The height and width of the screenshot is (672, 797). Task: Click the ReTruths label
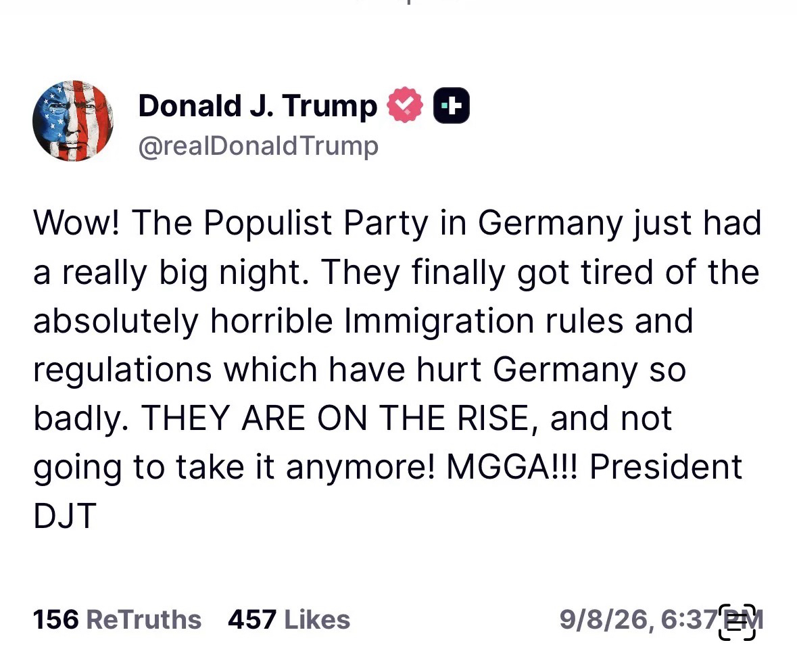click(x=144, y=620)
